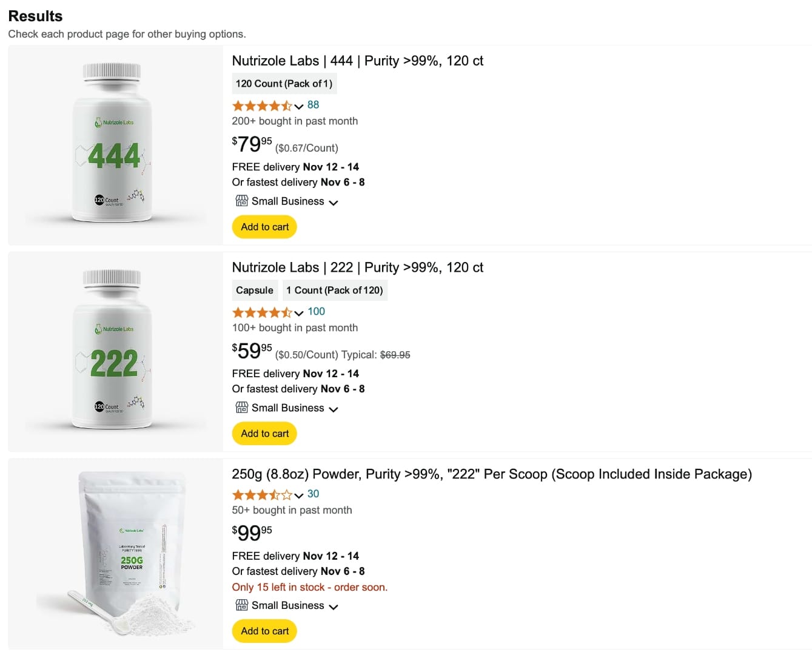The height and width of the screenshot is (655, 812).
Task: Open the ratings dropdown for the 250g powder
Action: point(298,495)
